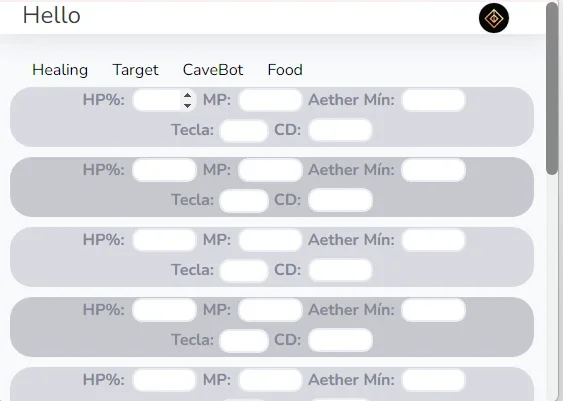This screenshot has height=401, width=563.
Task: Click fourth row HP% input field
Action: tap(164, 310)
